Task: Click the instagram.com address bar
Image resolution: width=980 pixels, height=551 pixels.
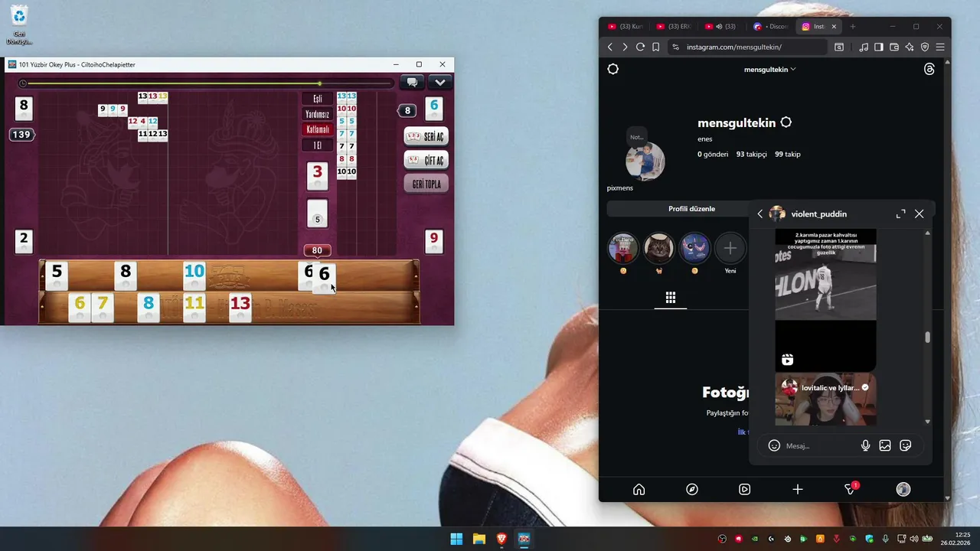Action: [x=749, y=47]
